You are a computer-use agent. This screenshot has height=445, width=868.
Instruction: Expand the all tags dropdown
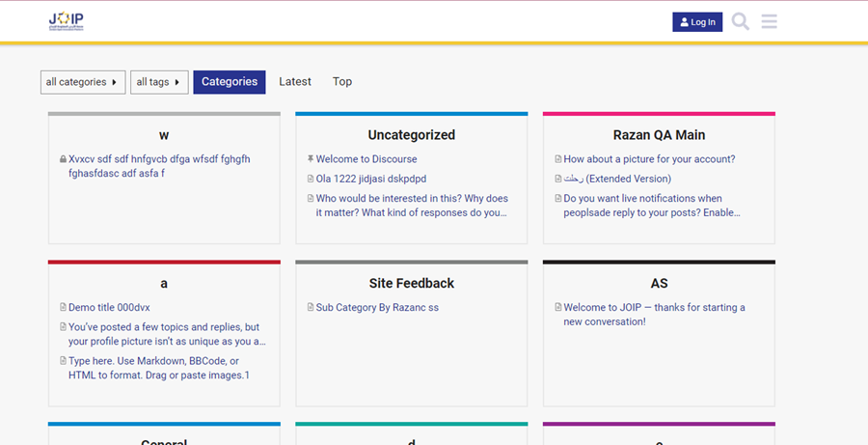click(x=159, y=82)
